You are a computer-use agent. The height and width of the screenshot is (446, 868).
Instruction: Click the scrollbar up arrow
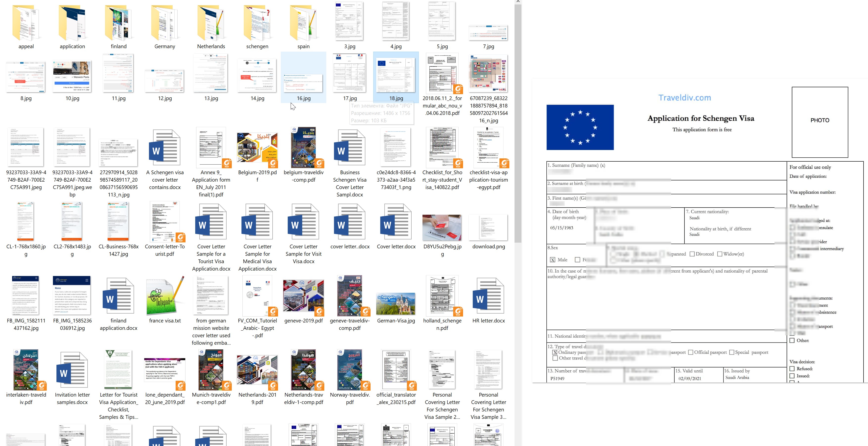[x=518, y=2]
